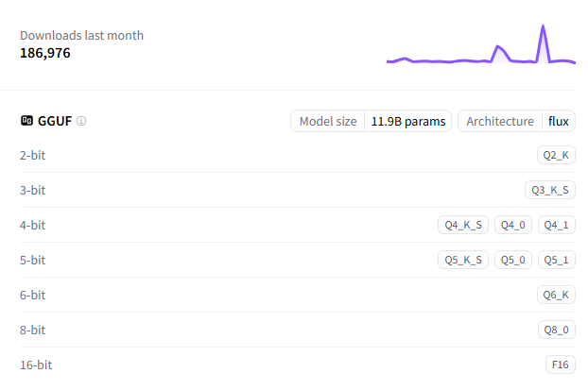Screen dimensions: 588x390
Task: Click the 6-bit row label
Action: (33, 295)
